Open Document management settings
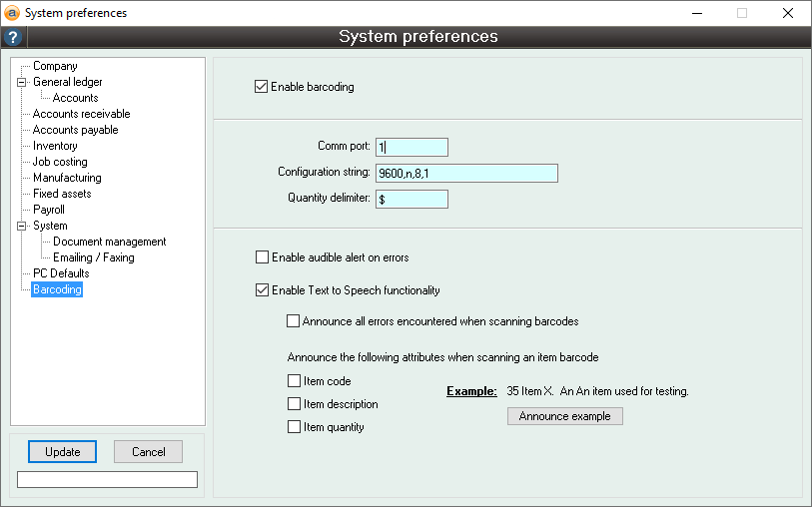812x507 pixels. coord(109,242)
